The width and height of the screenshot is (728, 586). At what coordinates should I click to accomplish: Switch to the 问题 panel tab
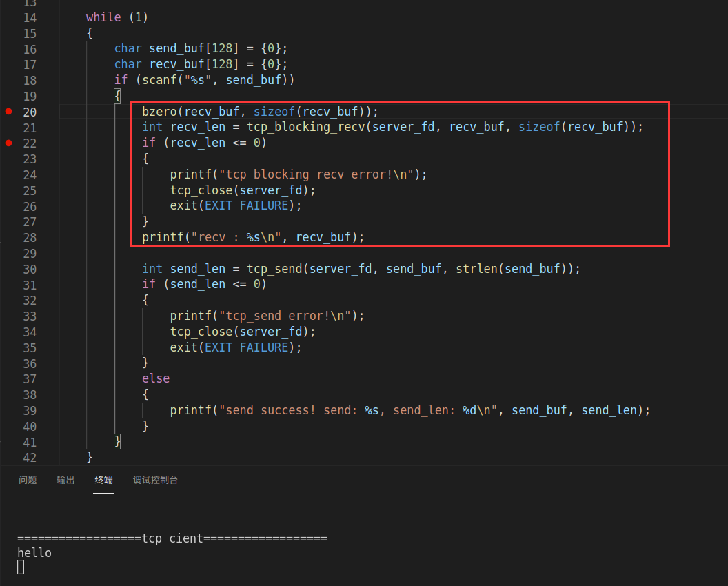(x=28, y=480)
